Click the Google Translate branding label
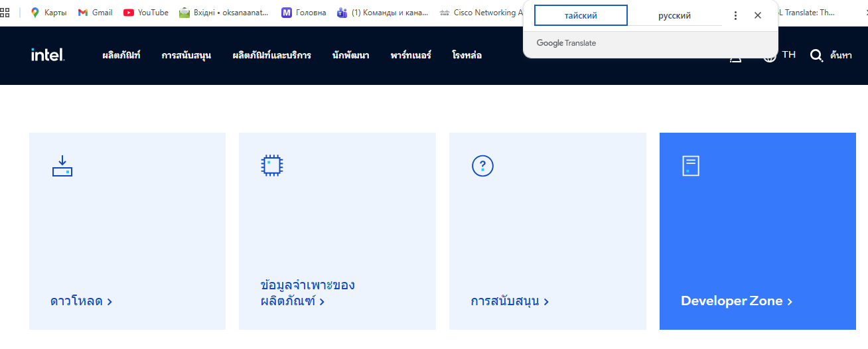 tap(566, 43)
